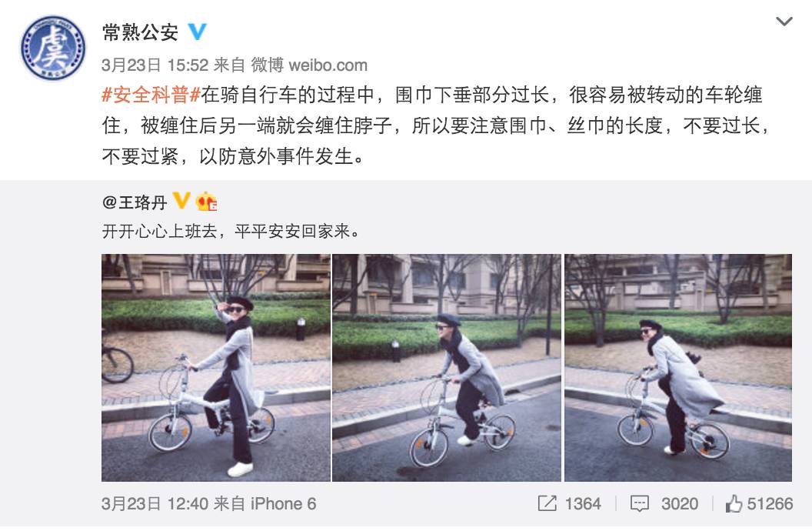Click the 3月23日 15:52 post timestamp
The width and height of the screenshot is (812, 531).
pyautogui.click(x=155, y=65)
